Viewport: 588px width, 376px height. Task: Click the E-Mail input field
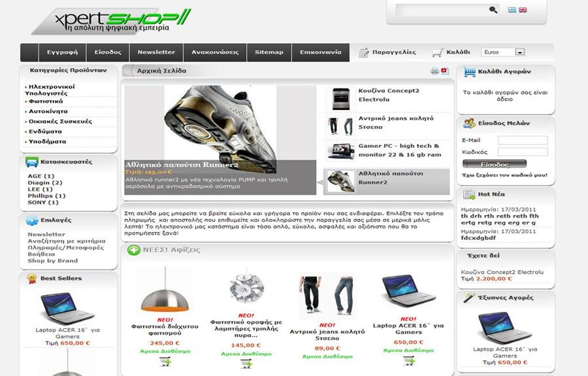pos(523,141)
